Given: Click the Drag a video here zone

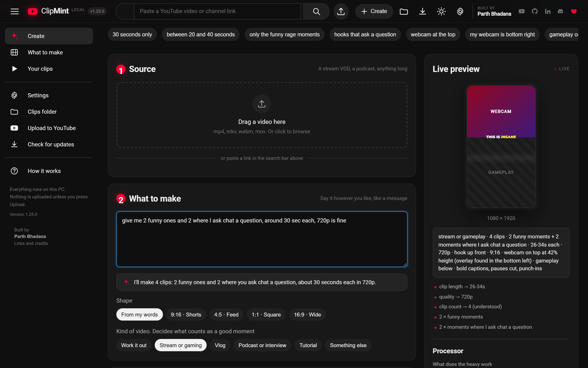Looking at the screenshot, I should [x=262, y=115].
